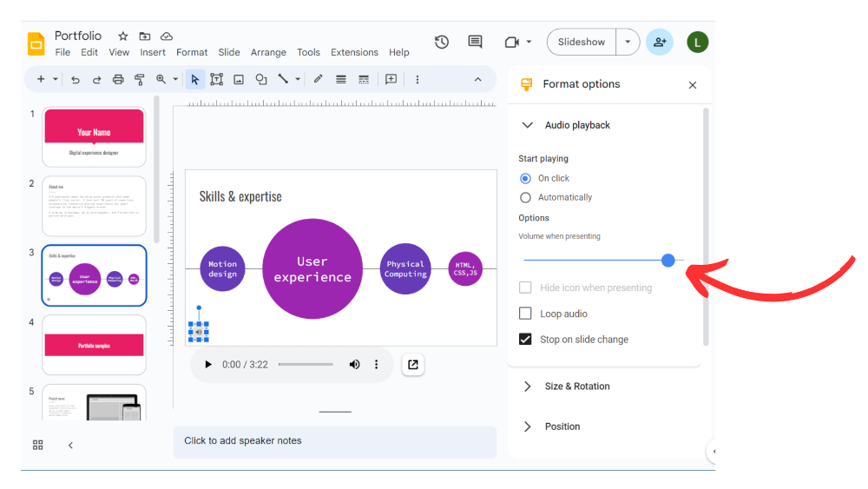Collapse the filmstrip panel arrow

[70, 446]
